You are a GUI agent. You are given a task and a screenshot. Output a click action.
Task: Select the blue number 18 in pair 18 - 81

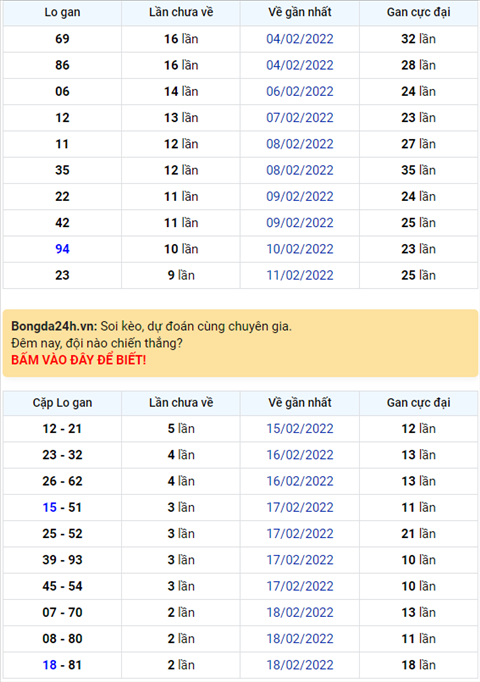coord(50,665)
